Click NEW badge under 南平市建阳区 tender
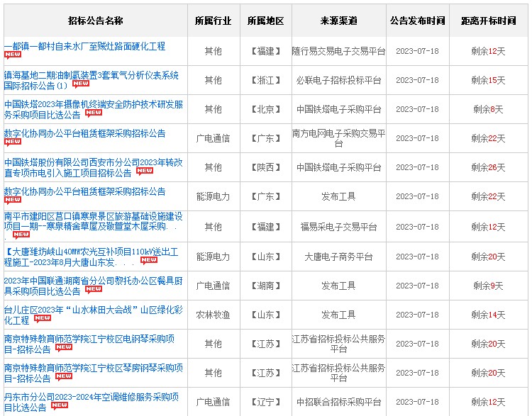Image resolution: width=532 pixels, height=416 pixels. coord(21,235)
